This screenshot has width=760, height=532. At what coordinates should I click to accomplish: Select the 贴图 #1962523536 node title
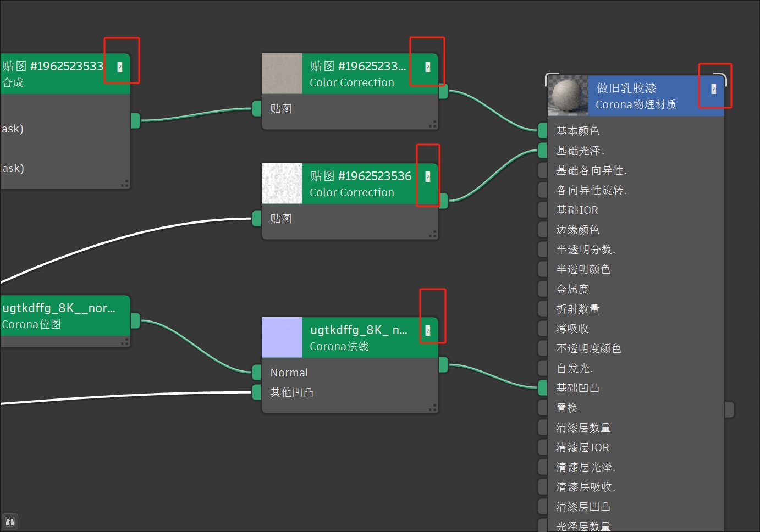(x=361, y=176)
